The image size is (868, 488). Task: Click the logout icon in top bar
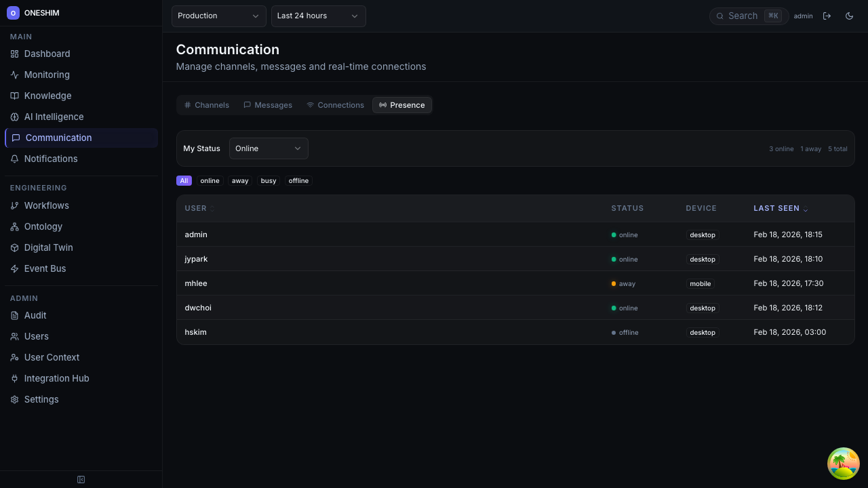827,16
